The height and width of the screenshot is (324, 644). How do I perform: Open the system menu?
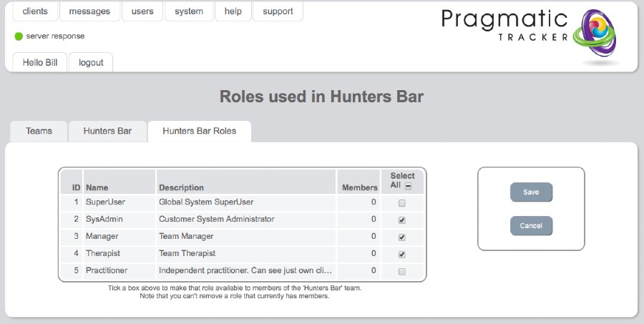click(x=189, y=11)
